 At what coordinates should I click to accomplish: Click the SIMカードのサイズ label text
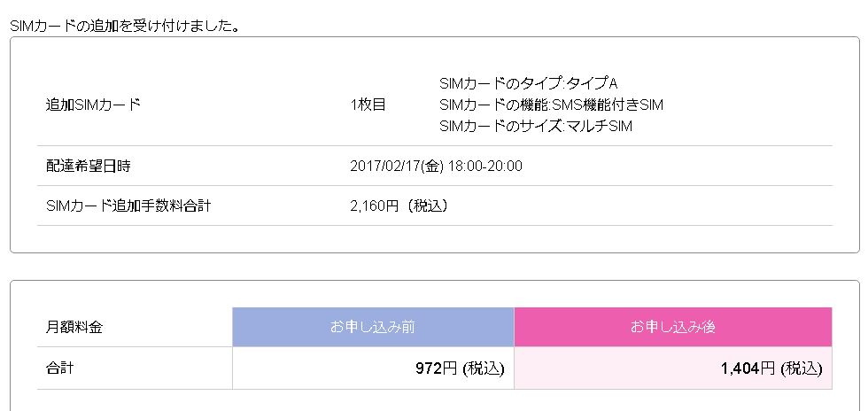[500, 126]
